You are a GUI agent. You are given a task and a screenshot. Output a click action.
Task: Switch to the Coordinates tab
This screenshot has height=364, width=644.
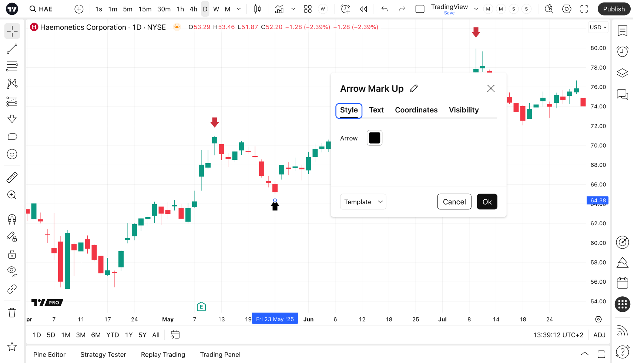pyautogui.click(x=416, y=110)
